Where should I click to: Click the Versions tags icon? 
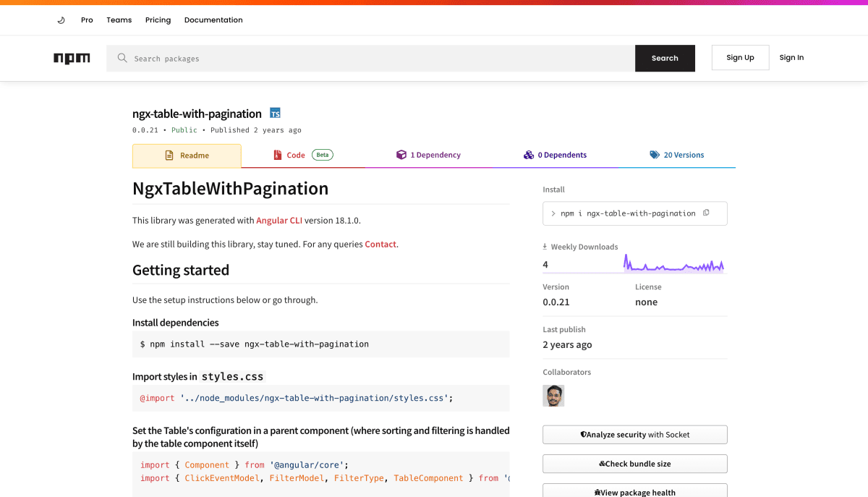coord(655,155)
